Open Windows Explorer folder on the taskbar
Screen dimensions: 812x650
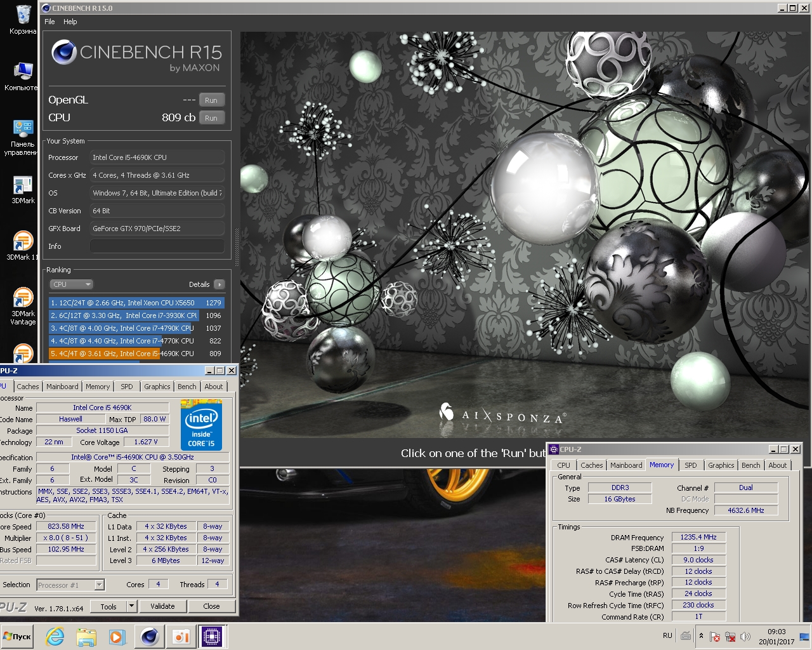(x=86, y=637)
